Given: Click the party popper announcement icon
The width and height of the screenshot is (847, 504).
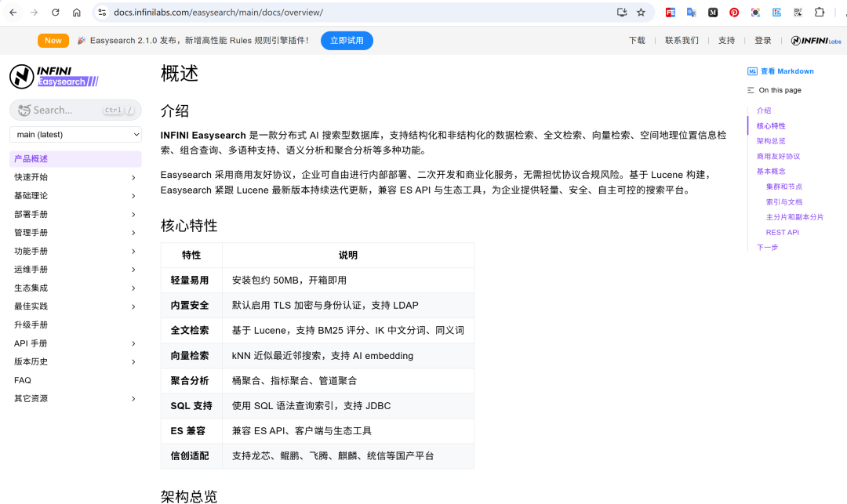Looking at the screenshot, I should point(82,41).
